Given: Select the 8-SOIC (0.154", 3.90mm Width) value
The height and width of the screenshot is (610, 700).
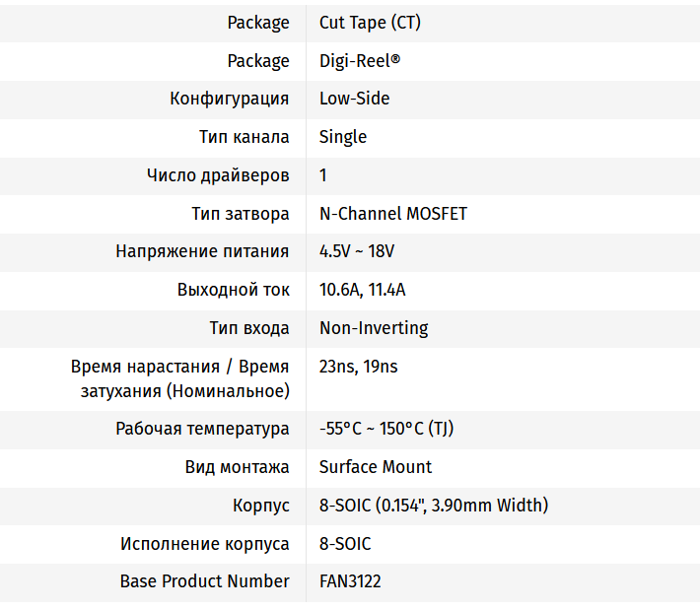Looking at the screenshot, I should (x=433, y=506).
